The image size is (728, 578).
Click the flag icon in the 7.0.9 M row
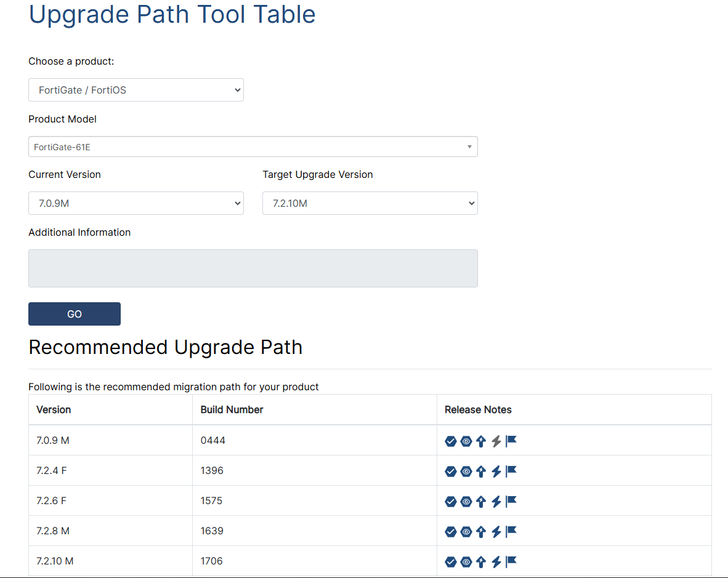coord(511,441)
